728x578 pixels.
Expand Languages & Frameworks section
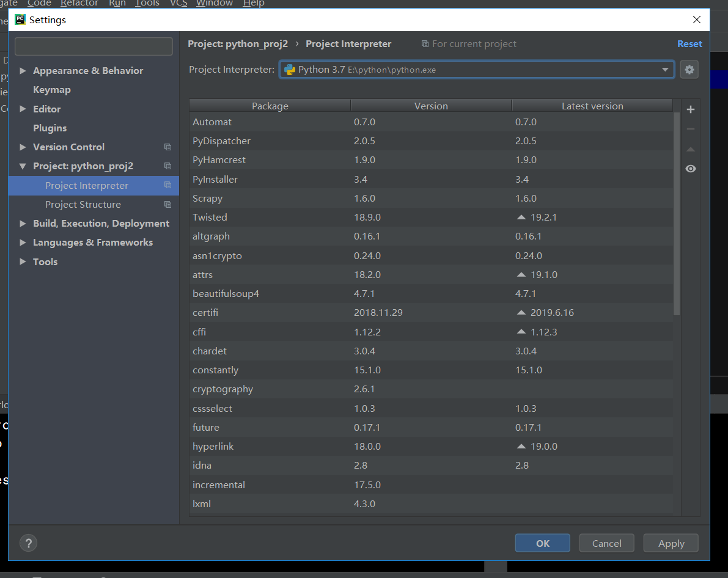pyautogui.click(x=22, y=243)
